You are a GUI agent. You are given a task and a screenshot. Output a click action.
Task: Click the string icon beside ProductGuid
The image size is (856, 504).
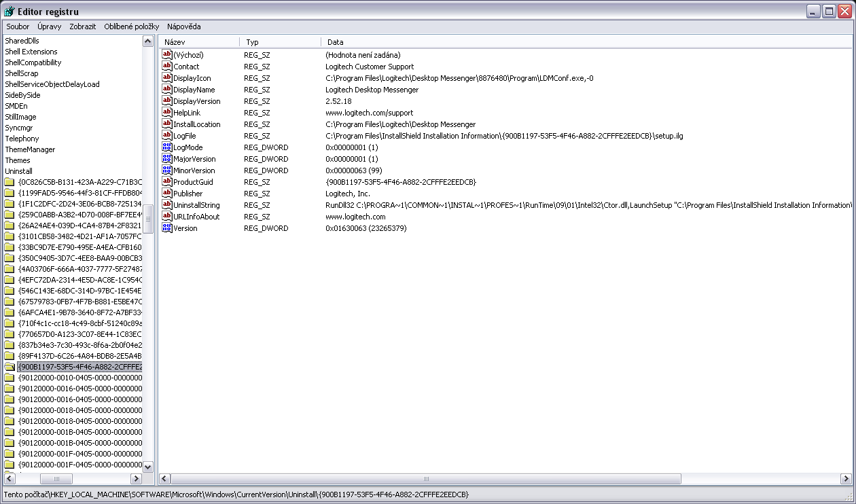click(167, 181)
